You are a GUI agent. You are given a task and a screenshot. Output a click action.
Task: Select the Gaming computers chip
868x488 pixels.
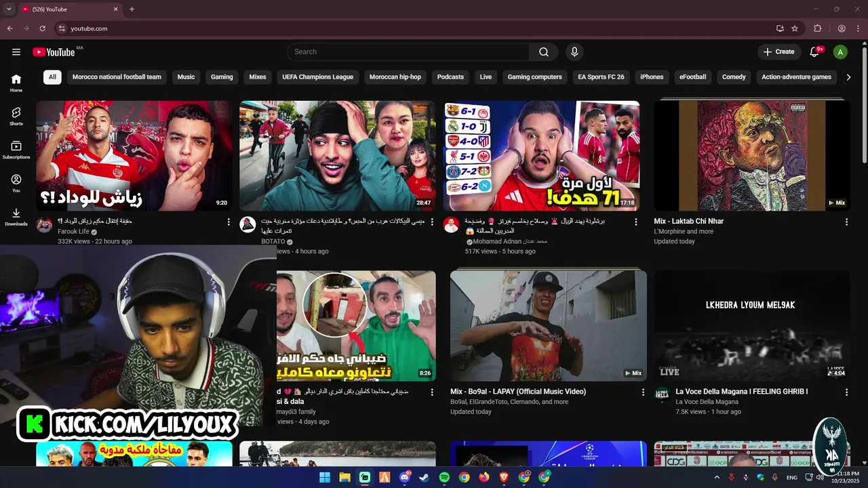[534, 77]
